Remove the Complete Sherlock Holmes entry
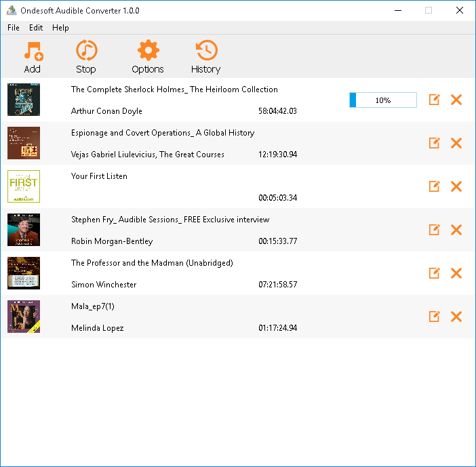Image resolution: width=476 pixels, height=467 pixels. [x=456, y=100]
